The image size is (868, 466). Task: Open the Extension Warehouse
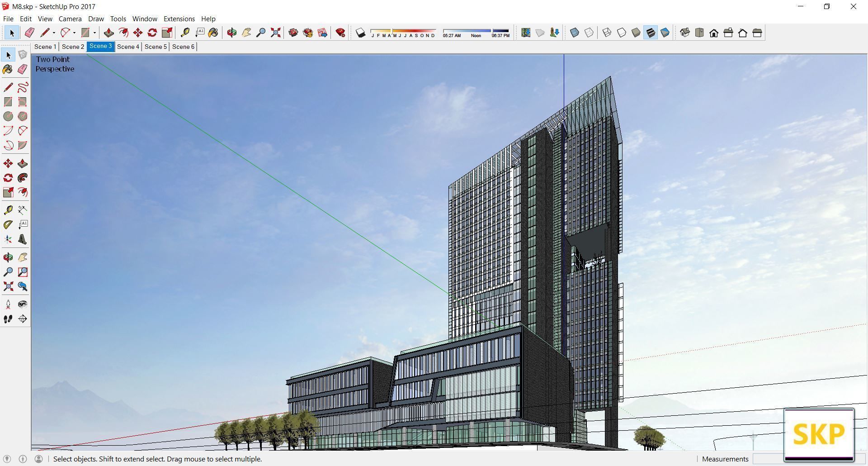tap(308, 33)
